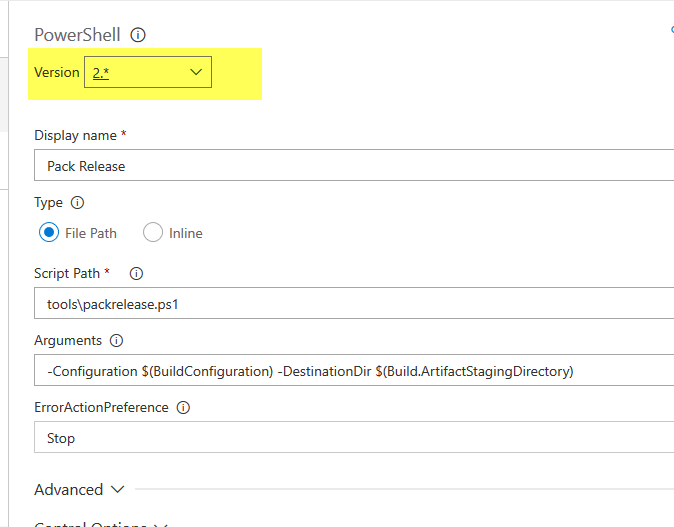Expand the Control Options section
This screenshot has height=527, width=674.
click(x=100, y=524)
